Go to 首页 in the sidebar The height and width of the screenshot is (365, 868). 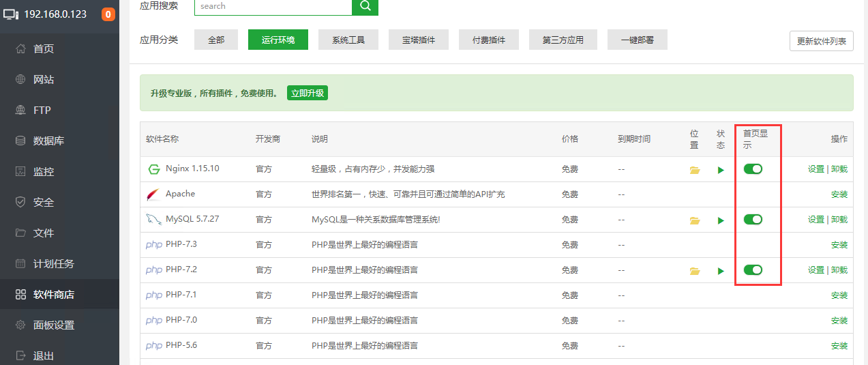click(x=59, y=48)
